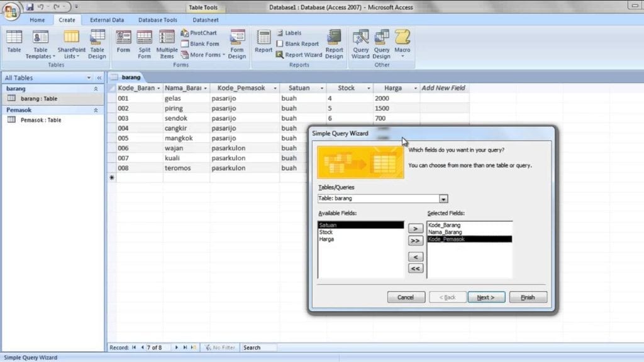Create a Report from ribbon

(264, 41)
